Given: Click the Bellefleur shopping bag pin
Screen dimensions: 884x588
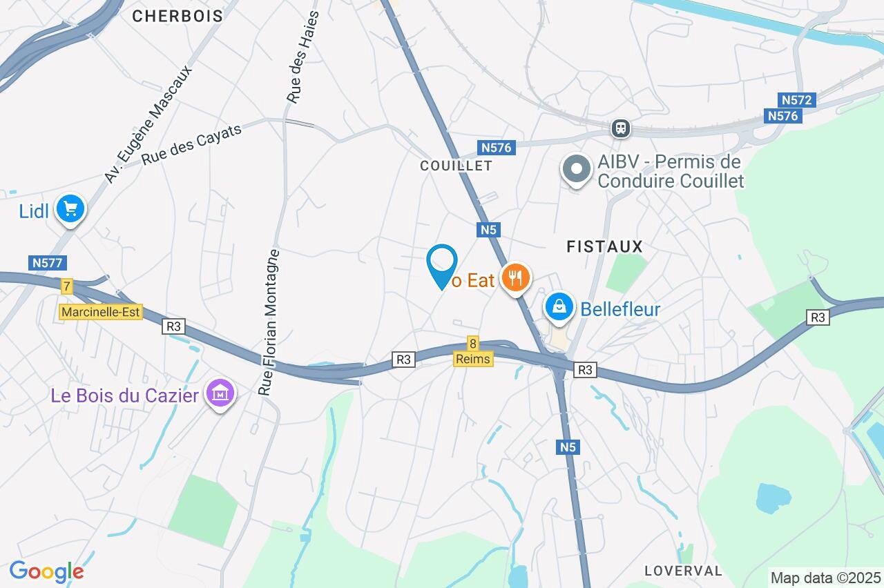Looking at the screenshot, I should coord(559,308).
